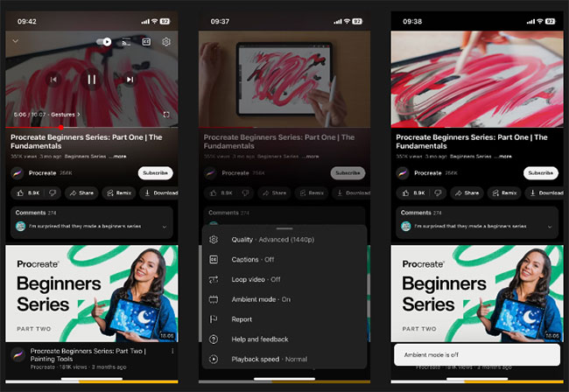Click the Playback speed icon in settings sheet
569x392 pixels.
[214, 360]
